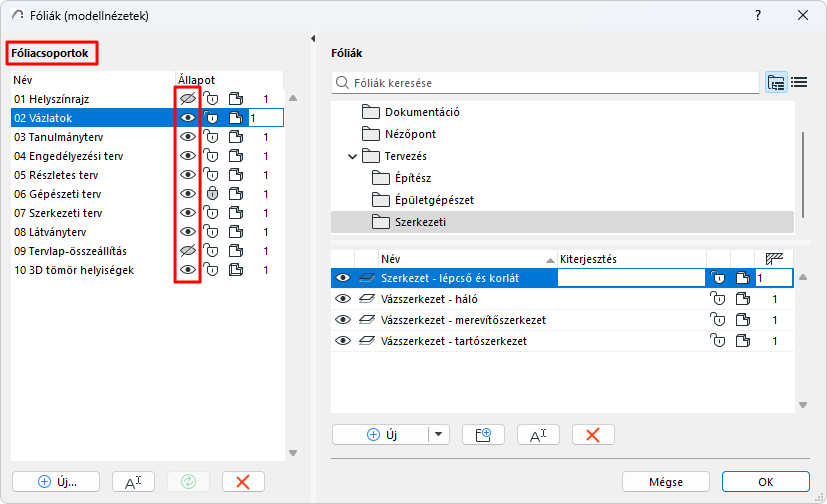827x504 pixels.
Task: Click lock icon of 06 Gépészeti terv
Action: tap(211, 193)
